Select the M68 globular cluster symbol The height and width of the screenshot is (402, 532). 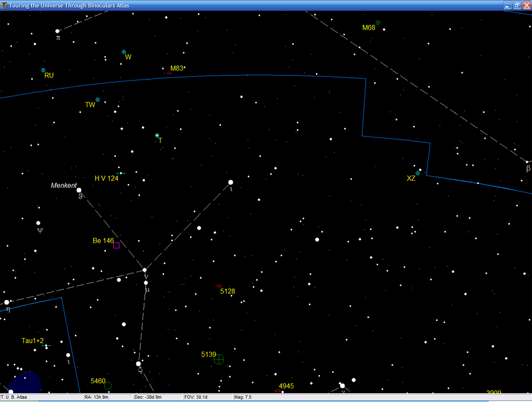click(378, 23)
